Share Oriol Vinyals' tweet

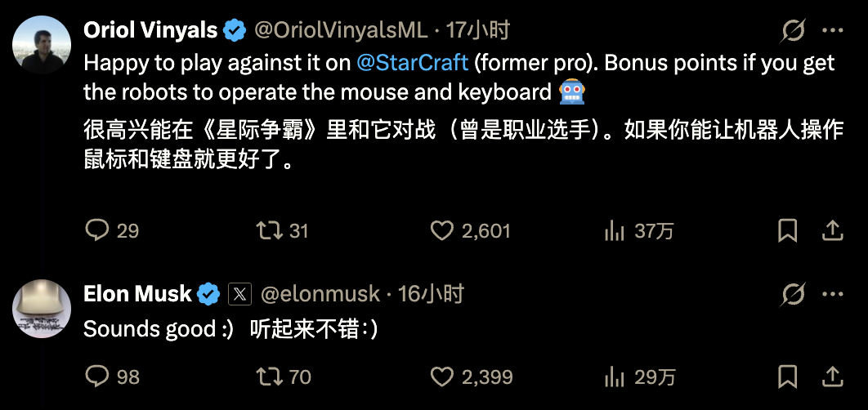(x=832, y=231)
